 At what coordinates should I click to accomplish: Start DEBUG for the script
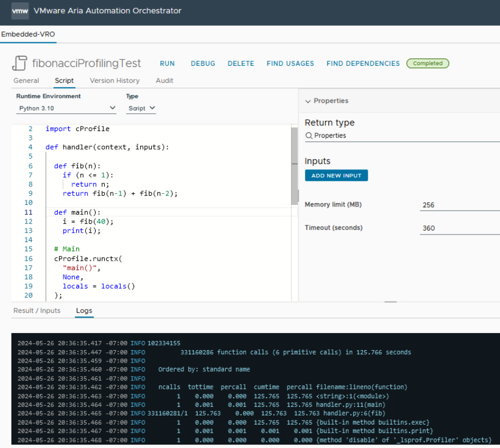[x=203, y=64]
